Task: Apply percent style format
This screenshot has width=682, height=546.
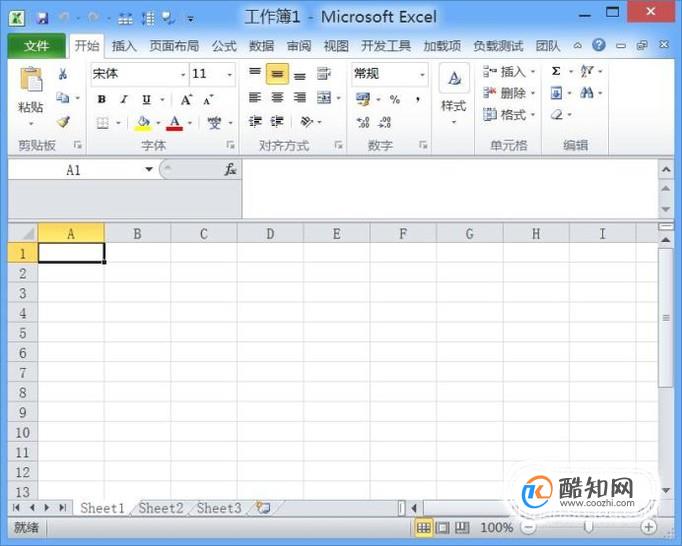Action: (395, 100)
